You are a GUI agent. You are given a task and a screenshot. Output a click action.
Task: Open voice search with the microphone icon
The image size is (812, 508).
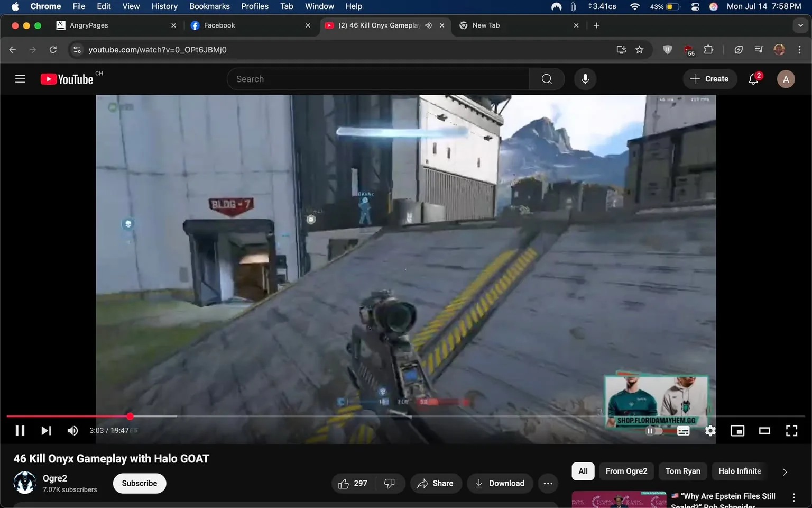point(585,78)
